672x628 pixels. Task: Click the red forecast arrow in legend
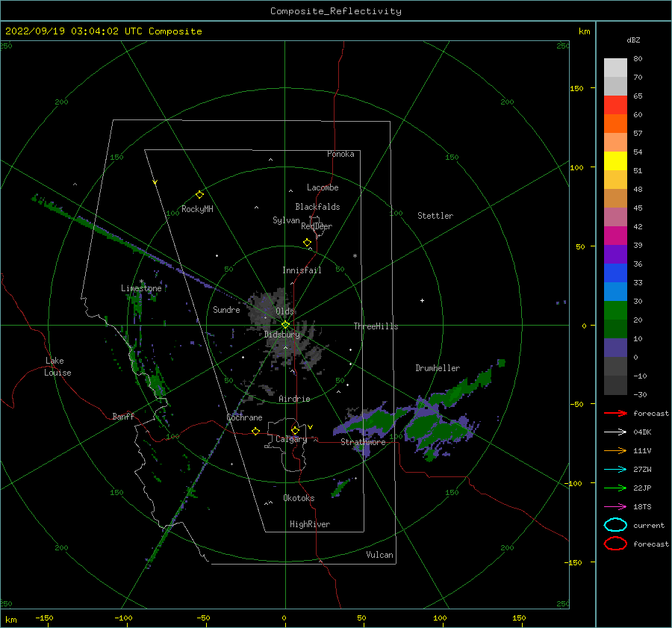615,413
